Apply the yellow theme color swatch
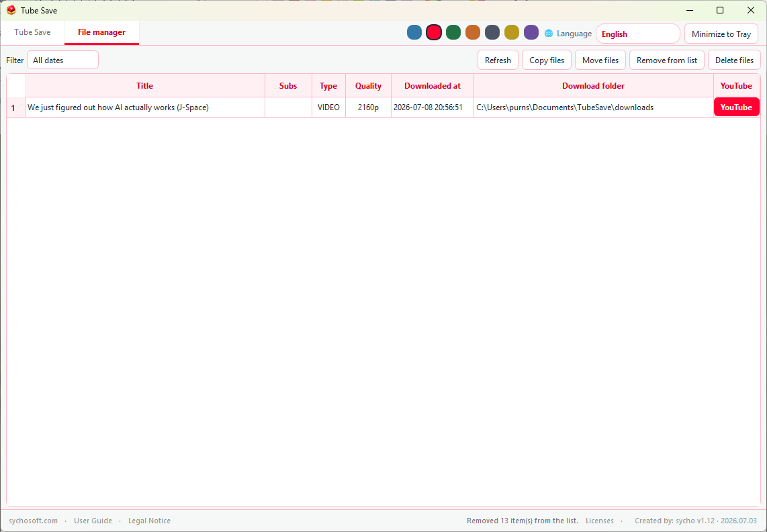Screen dimensions: 767x532 click(512, 32)
